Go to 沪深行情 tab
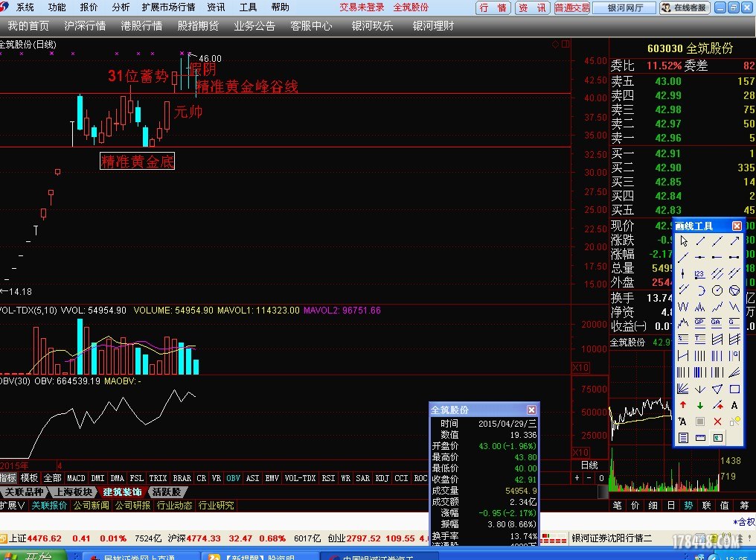The width and height of the screenshot is (756, 560). [85, 26]
